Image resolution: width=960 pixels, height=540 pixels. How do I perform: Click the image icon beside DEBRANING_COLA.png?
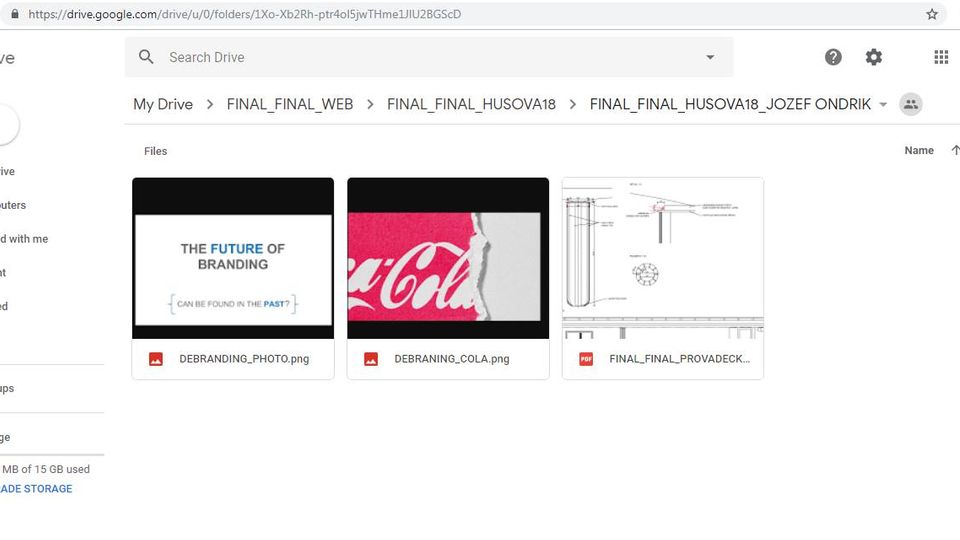pyautogui.click(x=371, y=359)
